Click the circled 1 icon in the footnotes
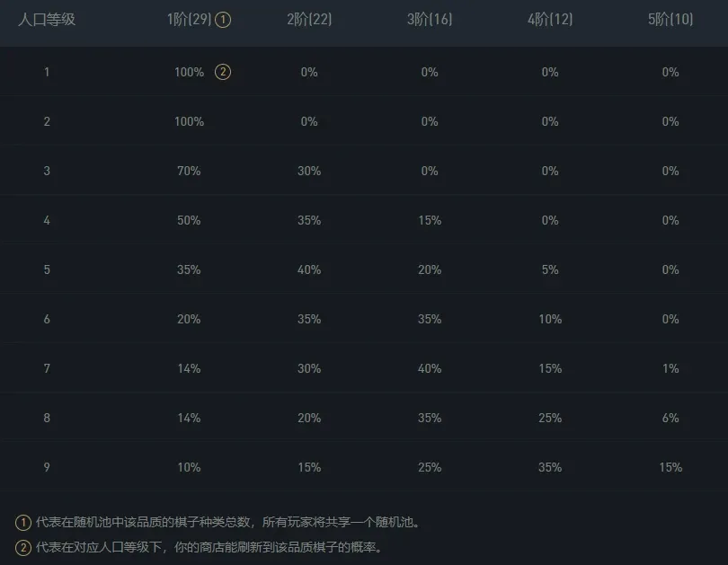This screenshot has height=565, width=728. (x=23, y=522)
